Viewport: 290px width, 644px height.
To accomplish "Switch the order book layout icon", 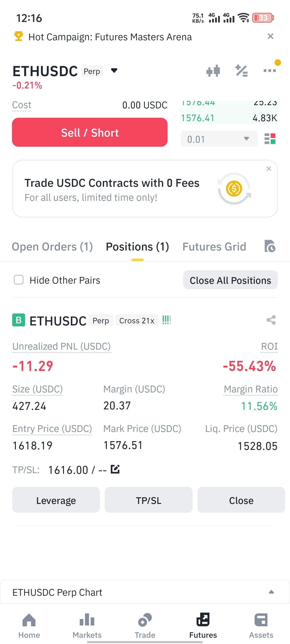I will click(x=270, y=139).
